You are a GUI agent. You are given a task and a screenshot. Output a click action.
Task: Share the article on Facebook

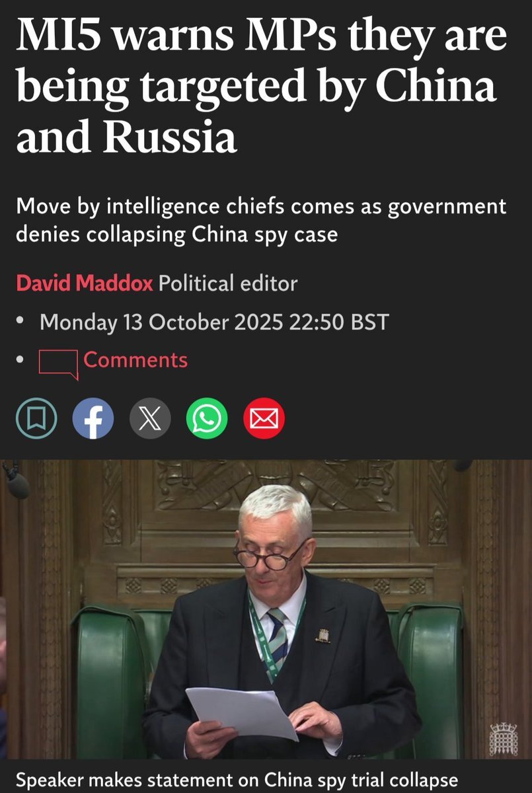coord(93,419)
